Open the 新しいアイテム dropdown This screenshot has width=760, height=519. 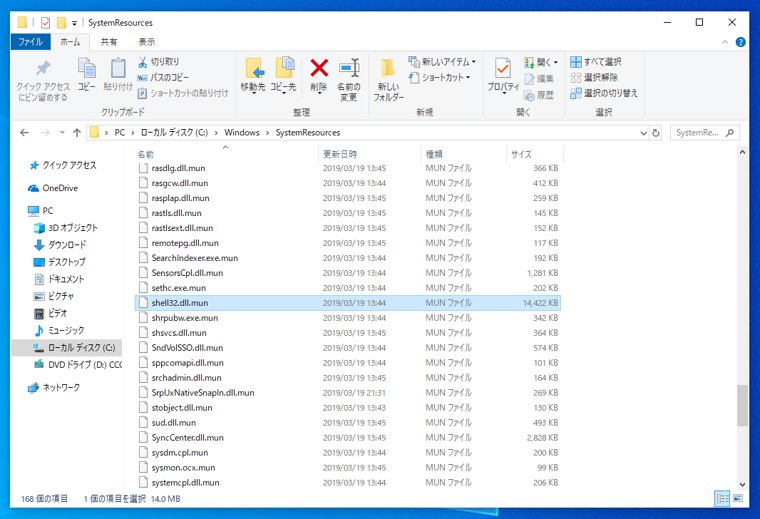coord(442,62)
